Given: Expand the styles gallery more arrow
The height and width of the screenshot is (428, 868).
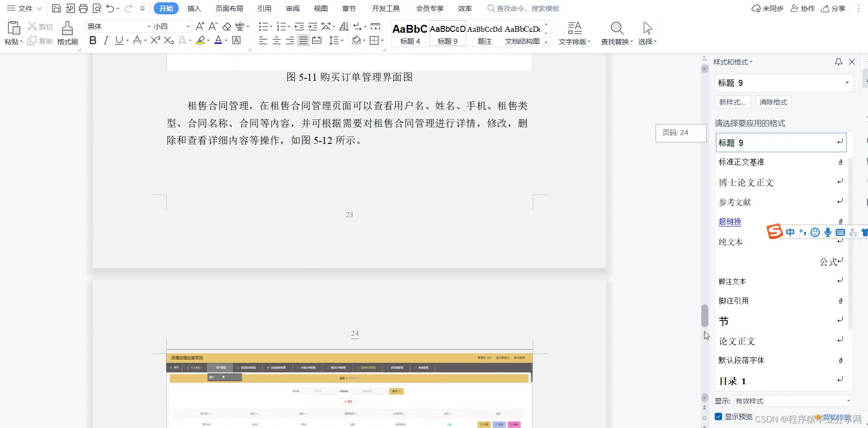Looking at the screenshot, I should [546, 42].
